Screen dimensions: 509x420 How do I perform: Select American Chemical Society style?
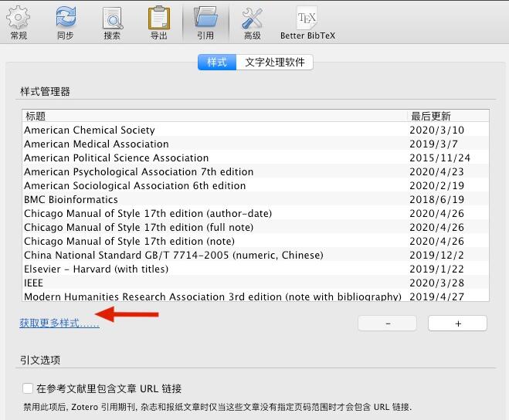point(256,130)
